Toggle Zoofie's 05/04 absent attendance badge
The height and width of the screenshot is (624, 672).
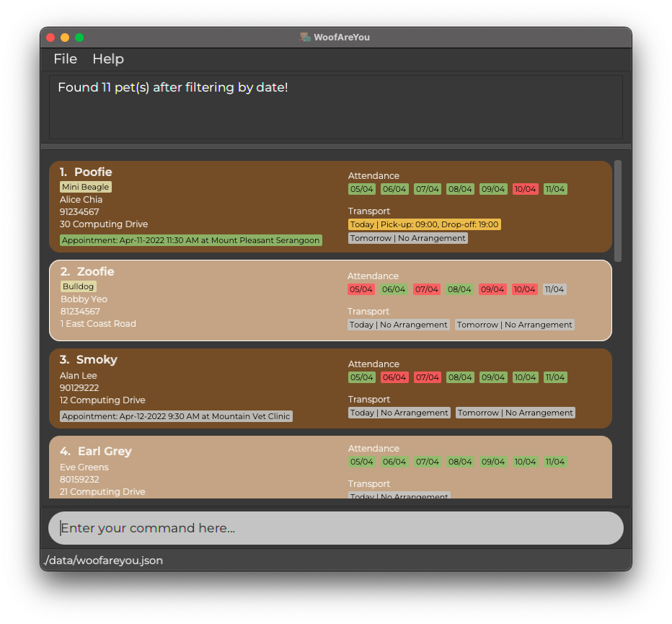tap(361, 289)
